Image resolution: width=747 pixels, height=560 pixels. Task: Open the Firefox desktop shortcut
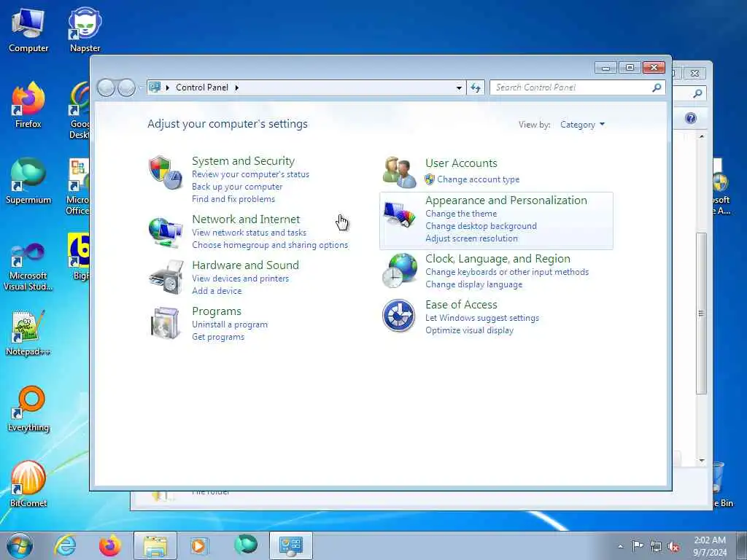(28, 106)
